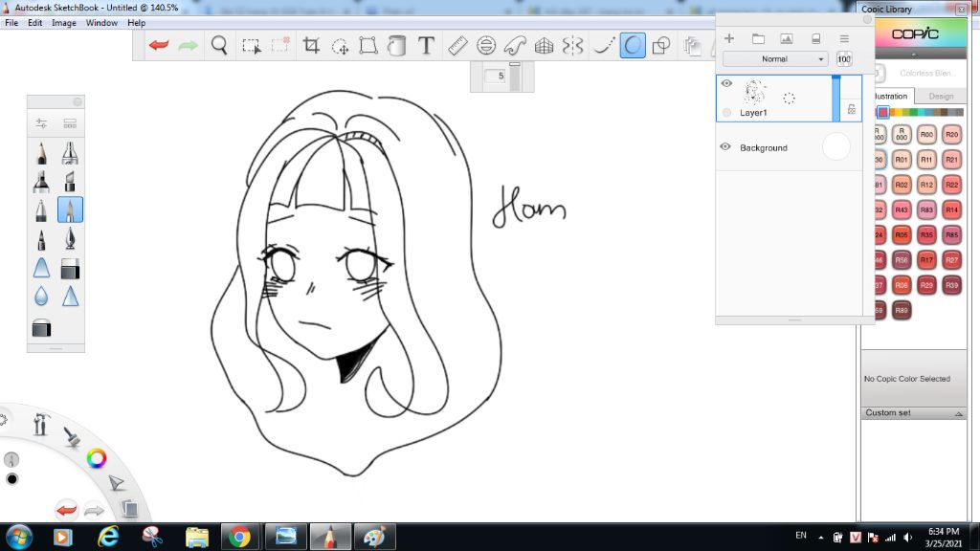The height and width of the screenshot is (551, 980).
Task: Open the File menu
Action: pos(11,23)
